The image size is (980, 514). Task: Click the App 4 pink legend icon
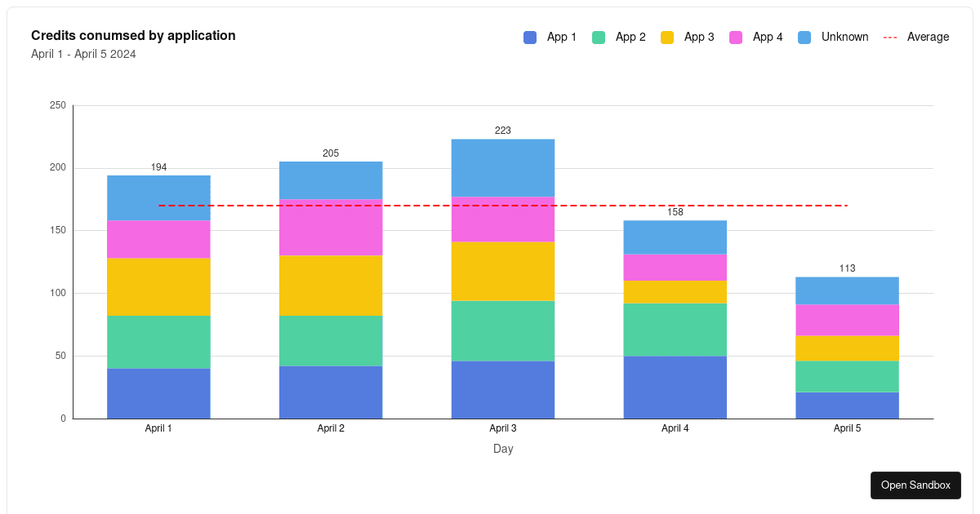pos(736,37)
